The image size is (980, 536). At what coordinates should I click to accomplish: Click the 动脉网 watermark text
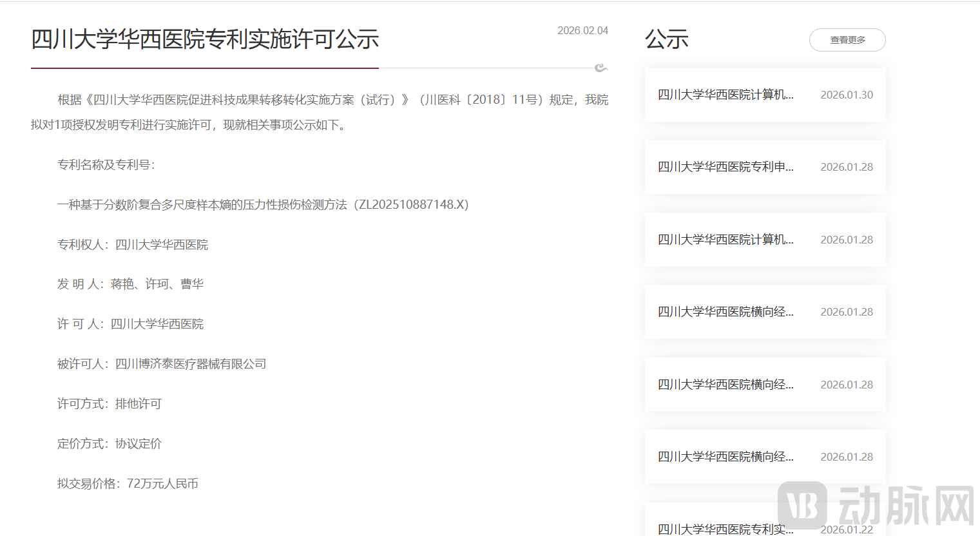(907, 506)
